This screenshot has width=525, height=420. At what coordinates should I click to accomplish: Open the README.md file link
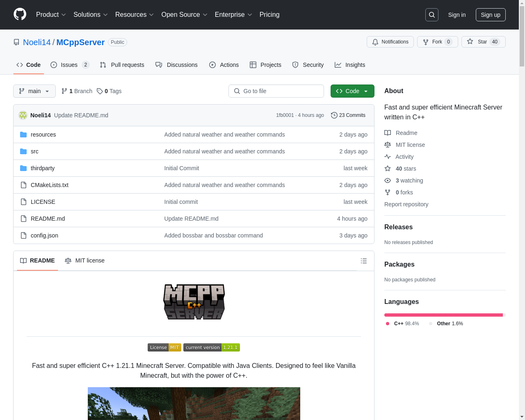pyautogui.click(x=48, y=219)
